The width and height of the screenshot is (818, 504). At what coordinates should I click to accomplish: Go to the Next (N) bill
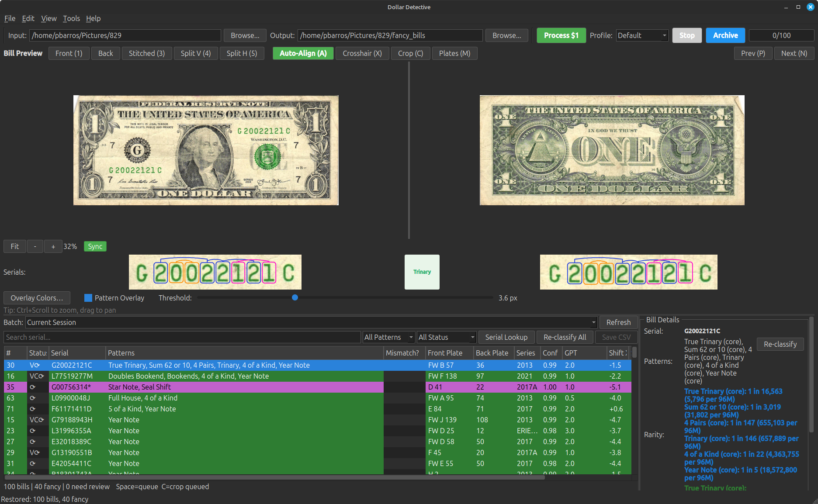(x=794, y=53)
